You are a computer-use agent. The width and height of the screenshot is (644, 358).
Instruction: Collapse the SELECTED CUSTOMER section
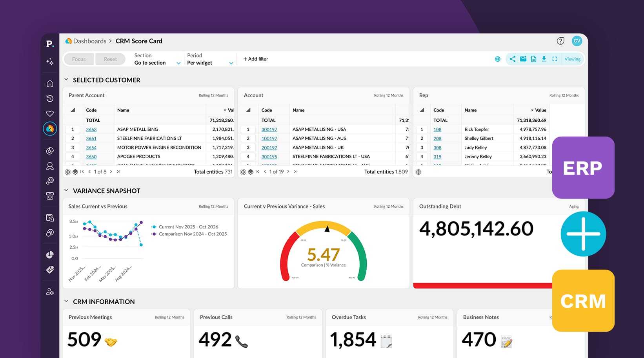(66, 80)
